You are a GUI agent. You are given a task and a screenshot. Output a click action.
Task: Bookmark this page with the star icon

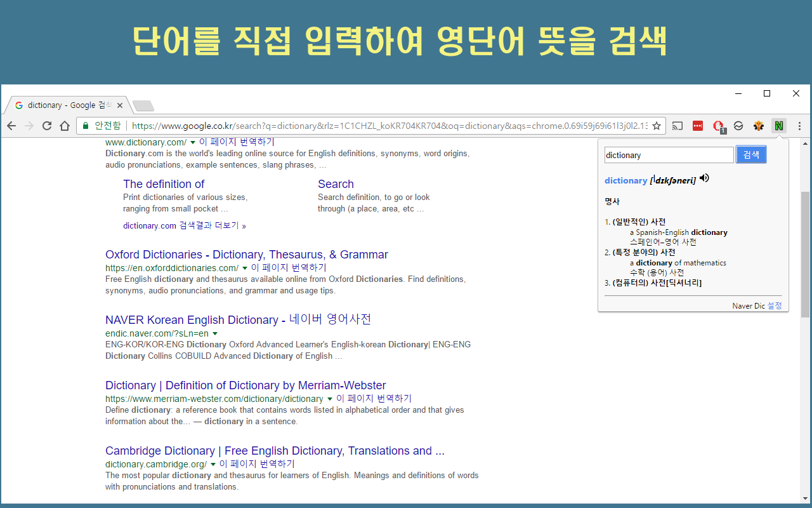(657, 126)
